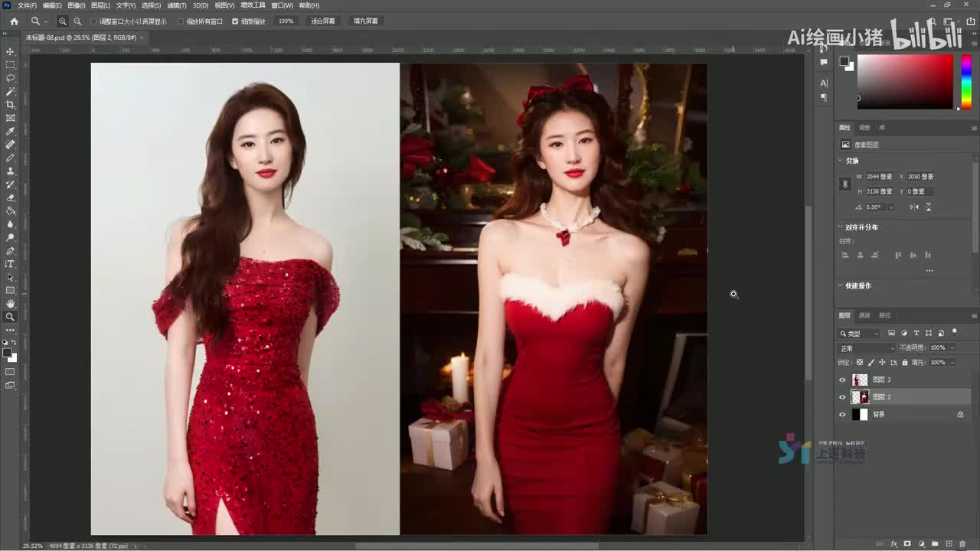Viewport: 980px width, 551px height.
Task: Select the Clone Stamp tool
Action: pos(10,171)
